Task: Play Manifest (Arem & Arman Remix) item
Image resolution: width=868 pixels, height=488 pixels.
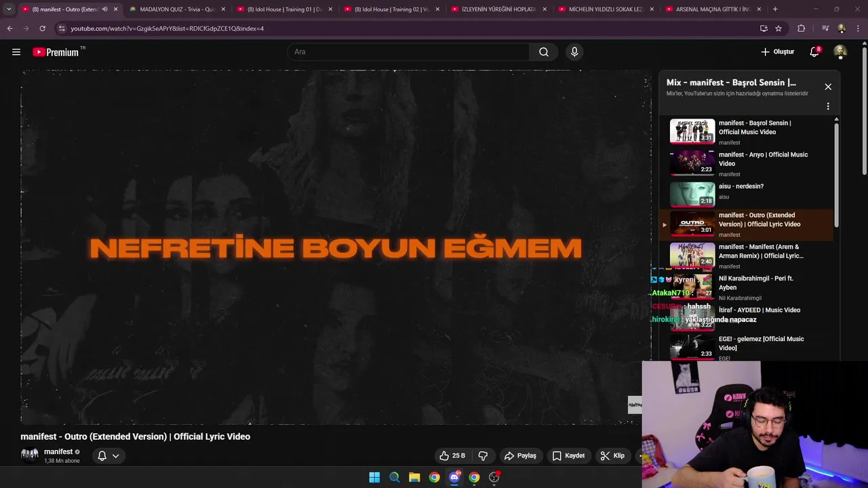Action: [746, 256]
